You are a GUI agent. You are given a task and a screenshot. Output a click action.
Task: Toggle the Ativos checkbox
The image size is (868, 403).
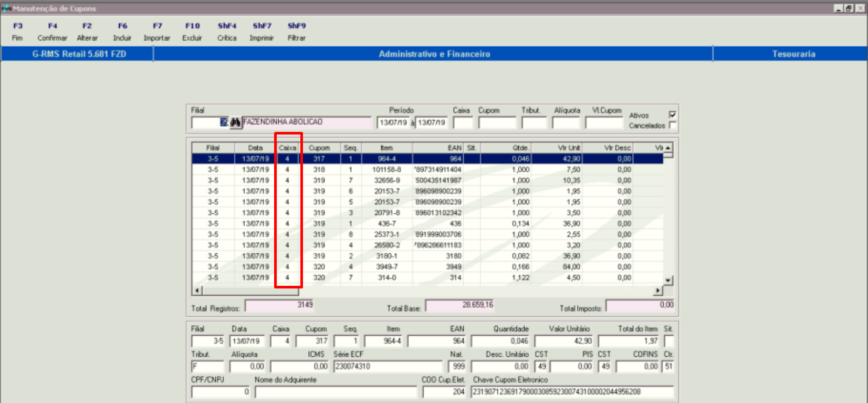click(x=672, y=115)
